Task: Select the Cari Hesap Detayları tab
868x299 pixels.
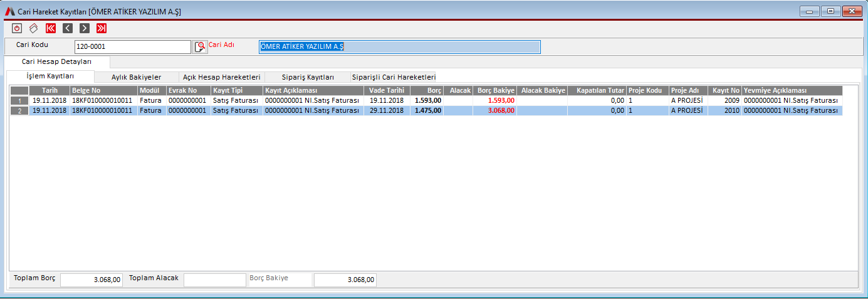Action: [x=57, y=61]
